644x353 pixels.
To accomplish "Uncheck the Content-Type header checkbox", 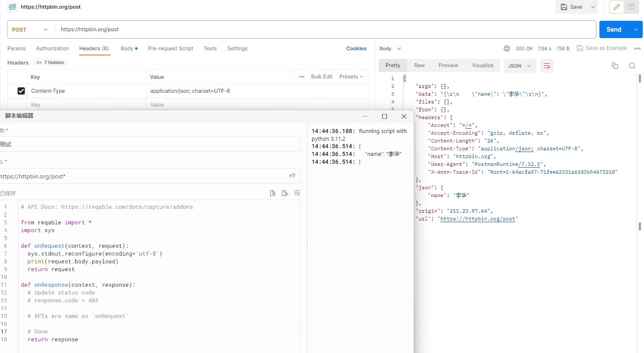I will pos(21,91).
